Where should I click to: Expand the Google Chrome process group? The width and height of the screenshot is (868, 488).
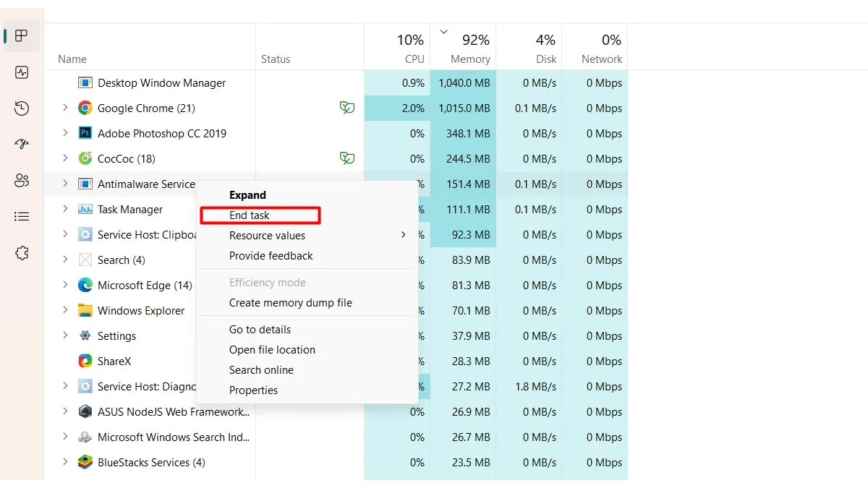[64, 108]
